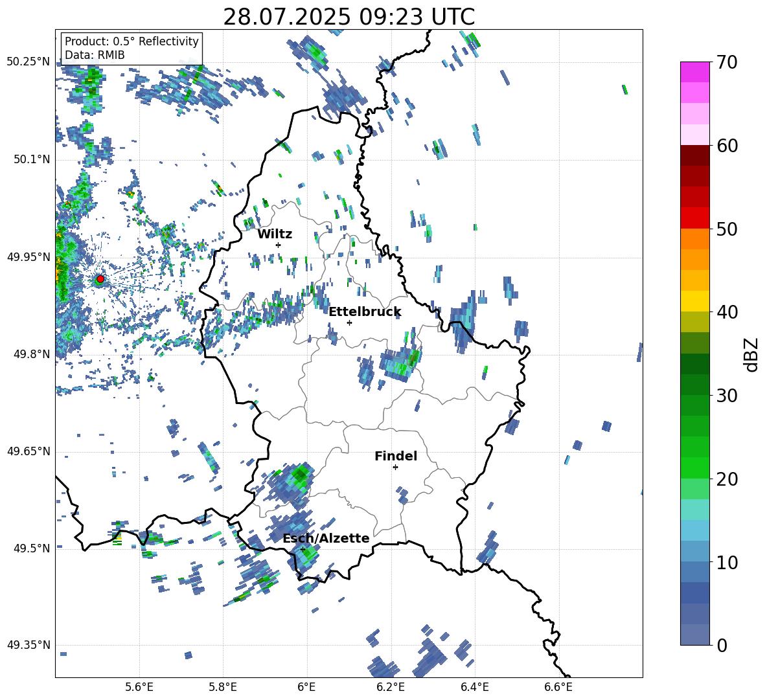
Task: Click the 'Data: RMIB' text
Action: (x=95, y=55)
